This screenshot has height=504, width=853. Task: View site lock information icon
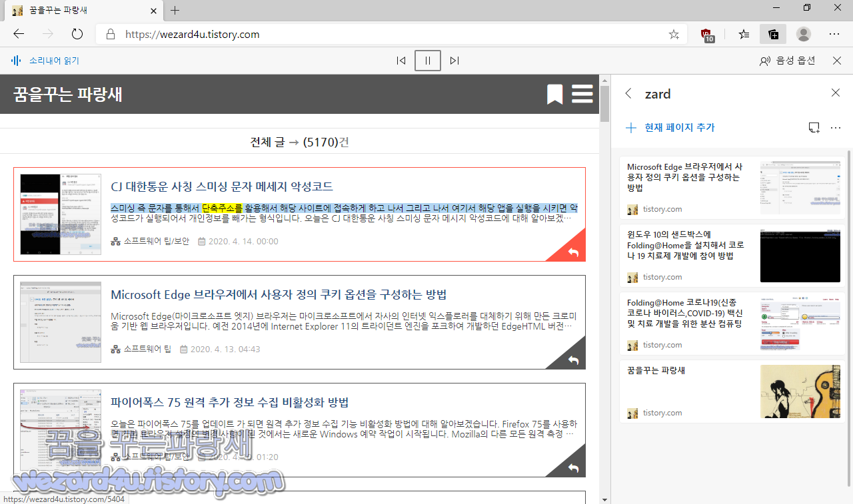[111, 35]
